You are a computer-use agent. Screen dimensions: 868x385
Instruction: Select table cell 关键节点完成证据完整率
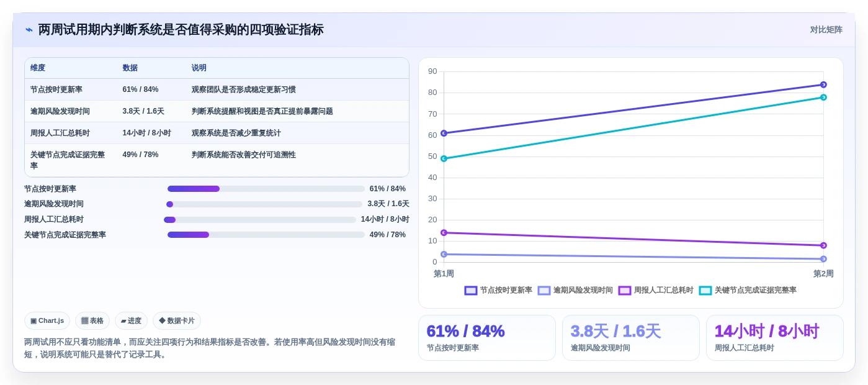point(68,160)
